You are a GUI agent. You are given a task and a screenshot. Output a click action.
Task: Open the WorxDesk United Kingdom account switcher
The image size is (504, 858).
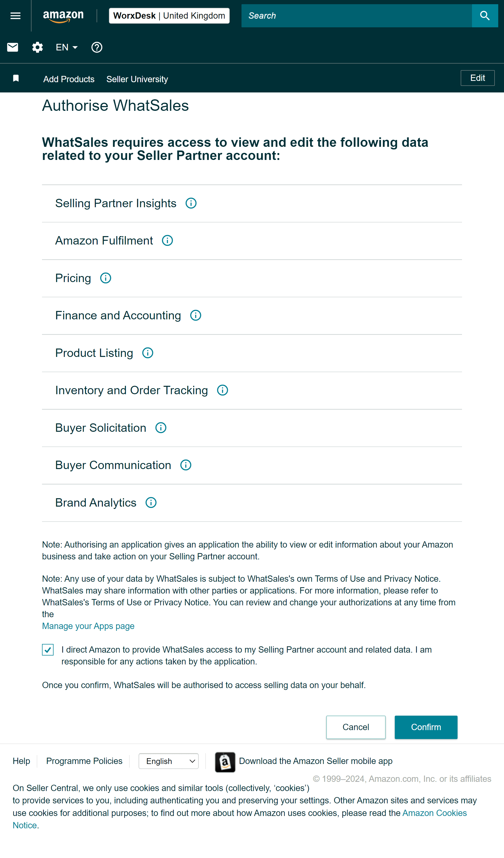tap(169, 16)
